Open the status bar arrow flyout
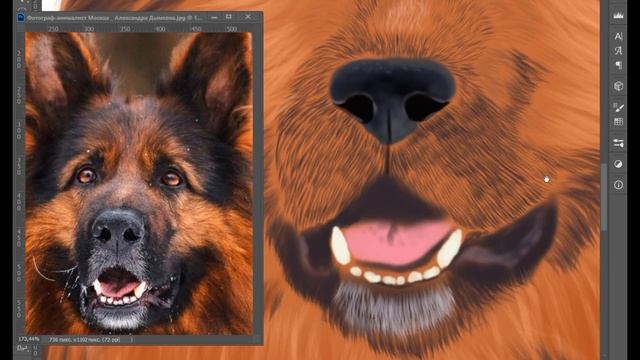The width and height of the screenshot is (640, 360). [x=131, y=340]
